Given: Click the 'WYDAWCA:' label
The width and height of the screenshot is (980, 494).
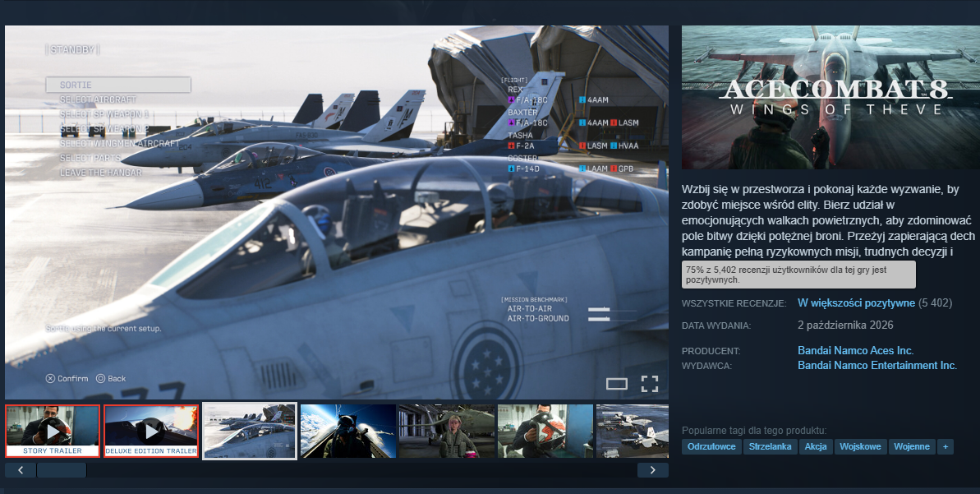Looking at the screenshot, I should coord(707,366).
